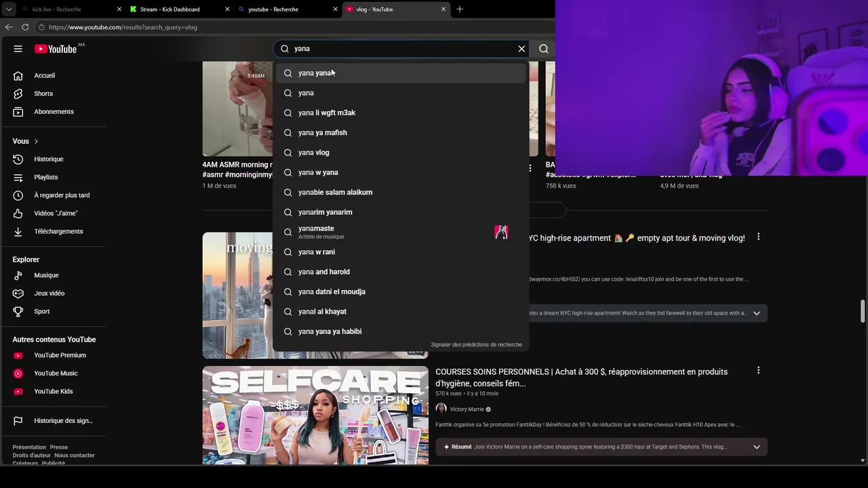Open more options for COURSES SOINS PERSONNELS video
Viewport: 868px width, 488px height.
pyautogui.click(x=758, y=371)
